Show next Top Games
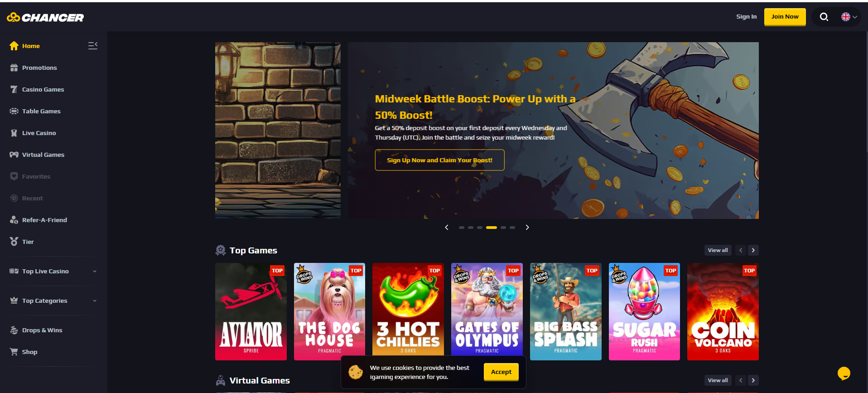The width and height of the screenshot is (868, 393). coord(753,250)
